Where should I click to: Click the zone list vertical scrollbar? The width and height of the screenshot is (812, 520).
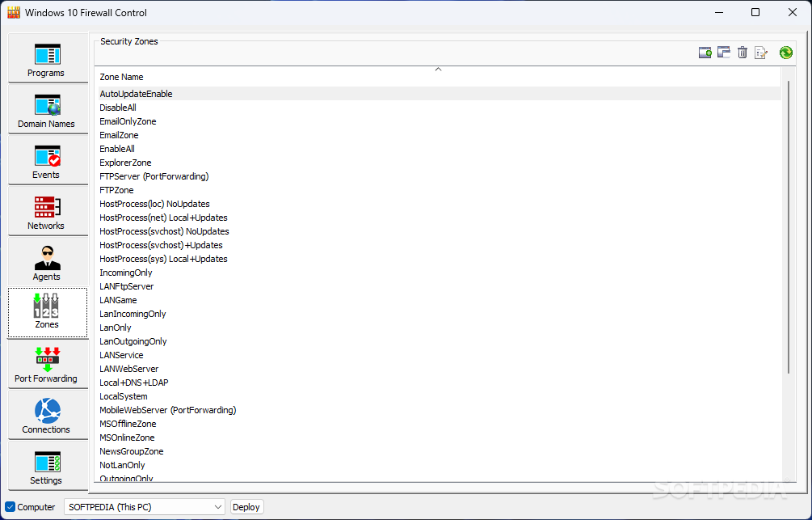click(x=789, y=227)
